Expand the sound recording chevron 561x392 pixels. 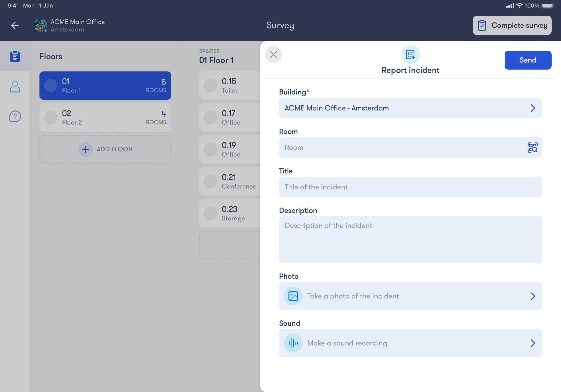tap(533, 343)
